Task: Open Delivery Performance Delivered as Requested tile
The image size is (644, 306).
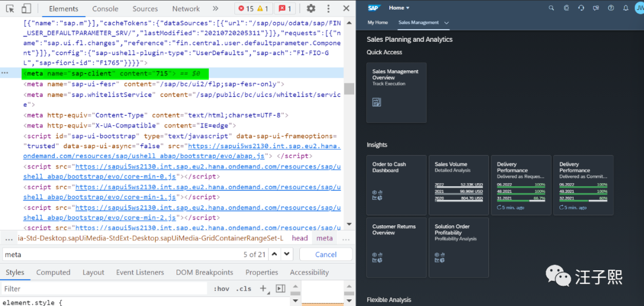Action: click(x=521, y=186)
